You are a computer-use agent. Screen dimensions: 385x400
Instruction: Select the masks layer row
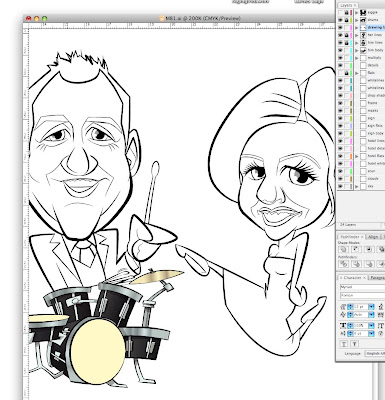click(x=361, y=111)
